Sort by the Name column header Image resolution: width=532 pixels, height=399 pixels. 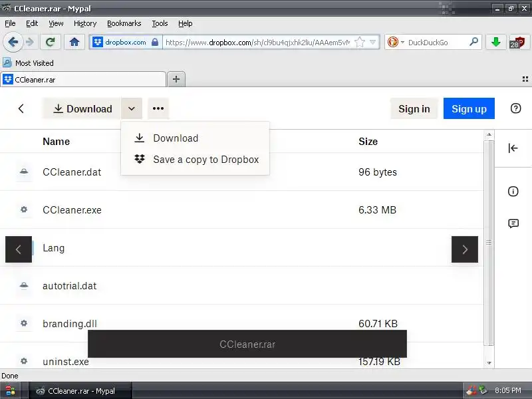coord(57,142)
